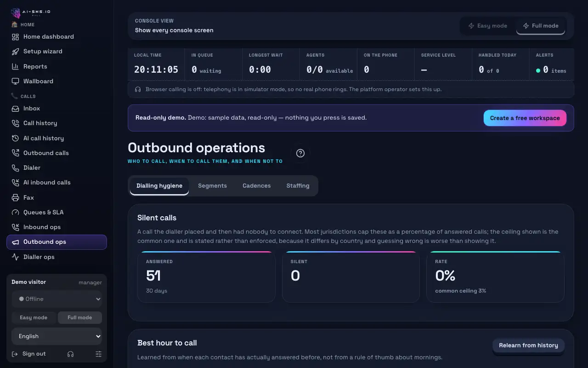The image size is (588, 368).
Task: Switch Console view to Full mode
Action: [x=541, y=26]
